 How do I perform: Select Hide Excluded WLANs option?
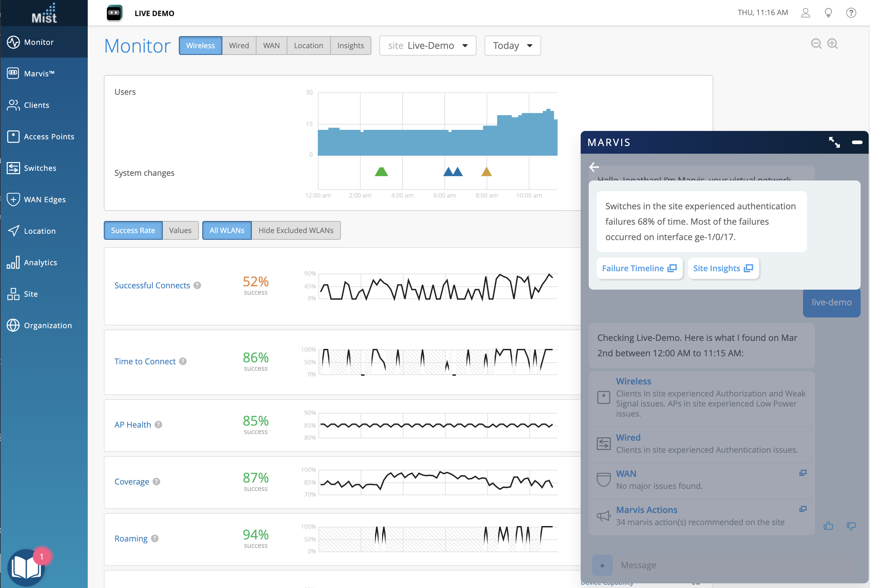tap(296, 230)
